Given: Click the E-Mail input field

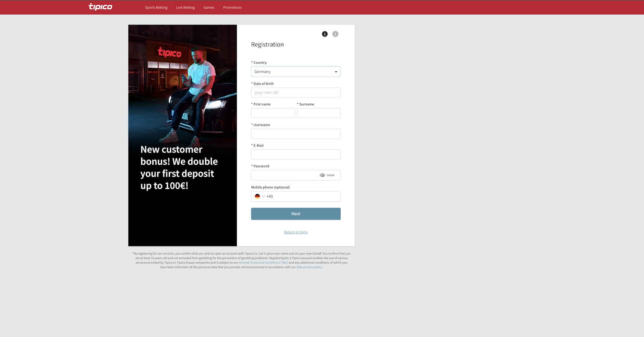Looking at the screenshot, I should coord(295,155).
